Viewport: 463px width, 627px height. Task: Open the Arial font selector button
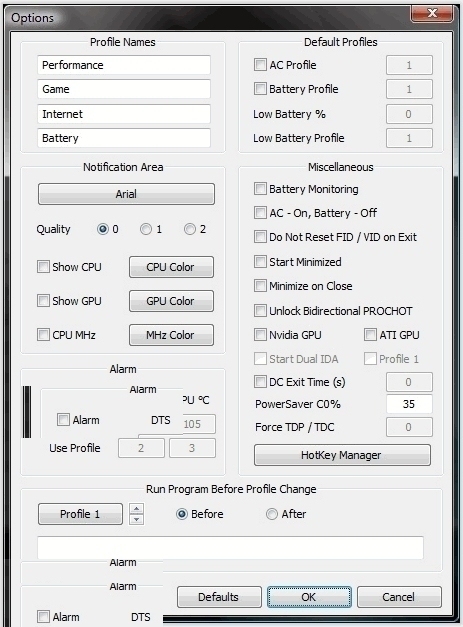pos(126,194)
